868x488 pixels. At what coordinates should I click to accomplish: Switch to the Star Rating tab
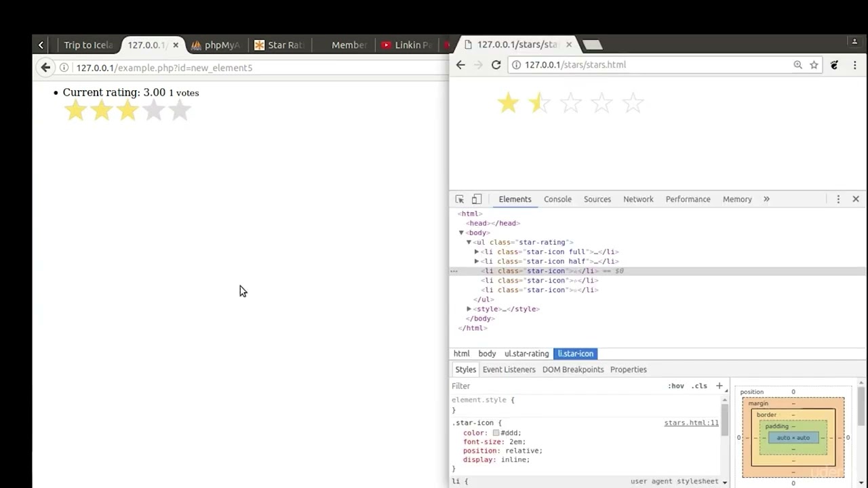coord(279,45)
